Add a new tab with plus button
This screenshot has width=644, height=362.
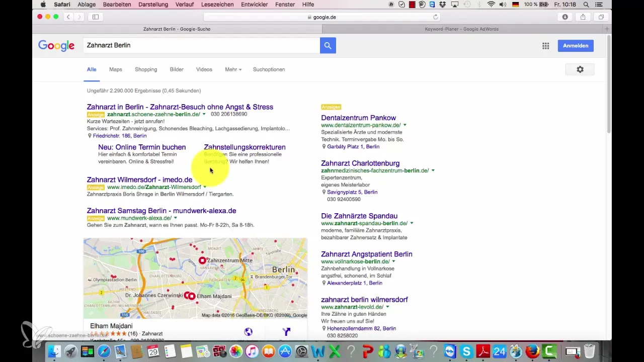coord(607,29)
